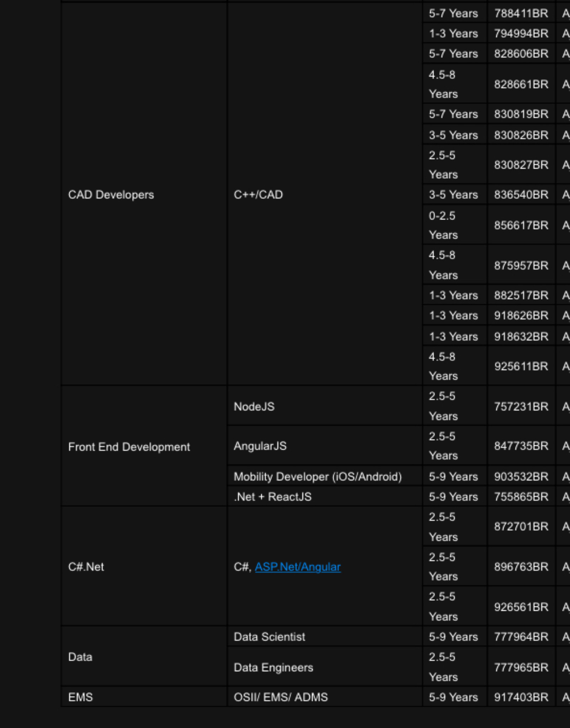Select the CAD Developers cell
The height and width of the screenshot is (728, 570).
[x=144, y=194]
